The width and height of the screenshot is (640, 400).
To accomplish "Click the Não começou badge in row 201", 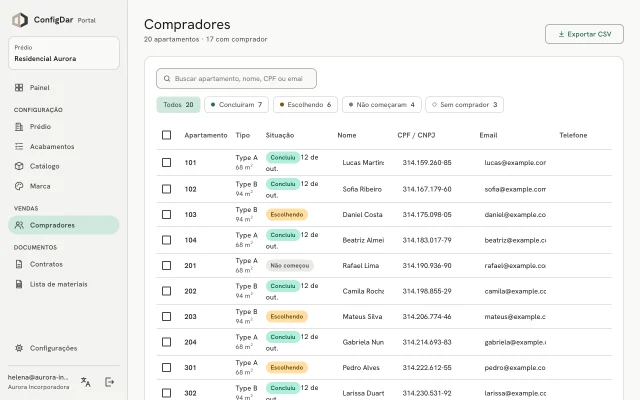I will [290, 266].
